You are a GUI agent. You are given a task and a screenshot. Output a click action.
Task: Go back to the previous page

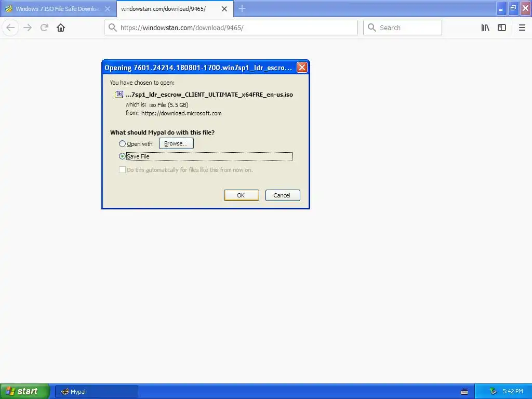[x=10, y=28]
